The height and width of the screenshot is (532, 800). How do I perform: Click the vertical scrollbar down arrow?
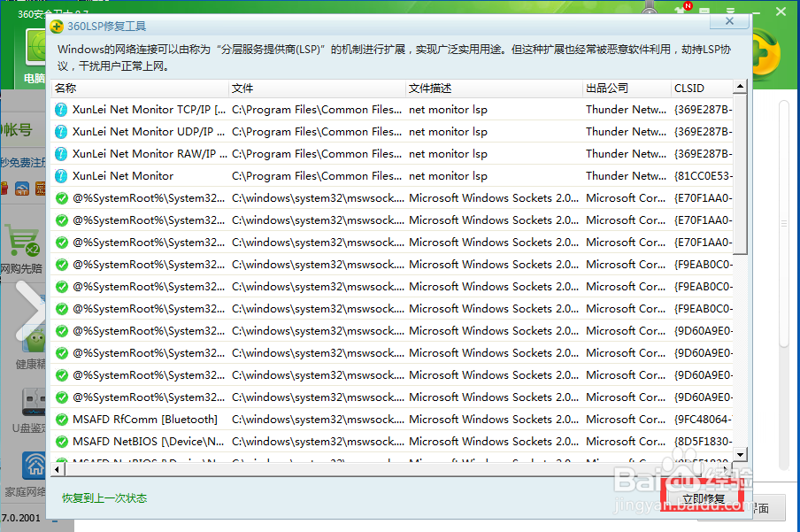click(740, 454)
